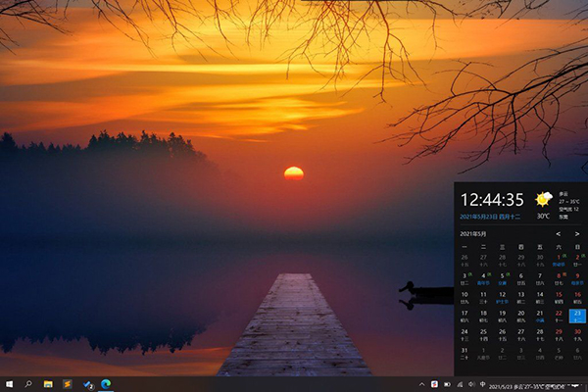Click the network icon in the system tray
Viewport: 588px width, 392px height.
pyautogui.click(x=459, y=384)
